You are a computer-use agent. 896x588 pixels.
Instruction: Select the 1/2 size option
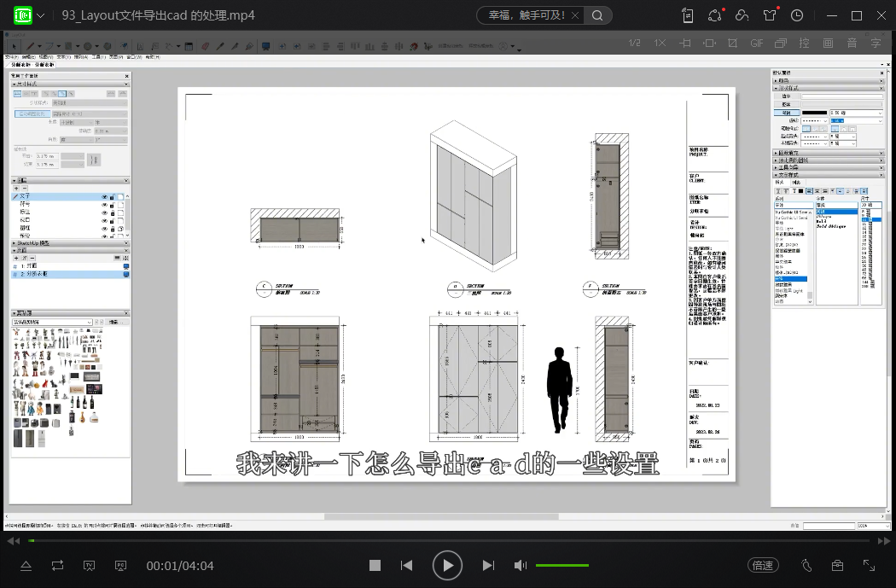pyautogui.click(x=634, y=43)
